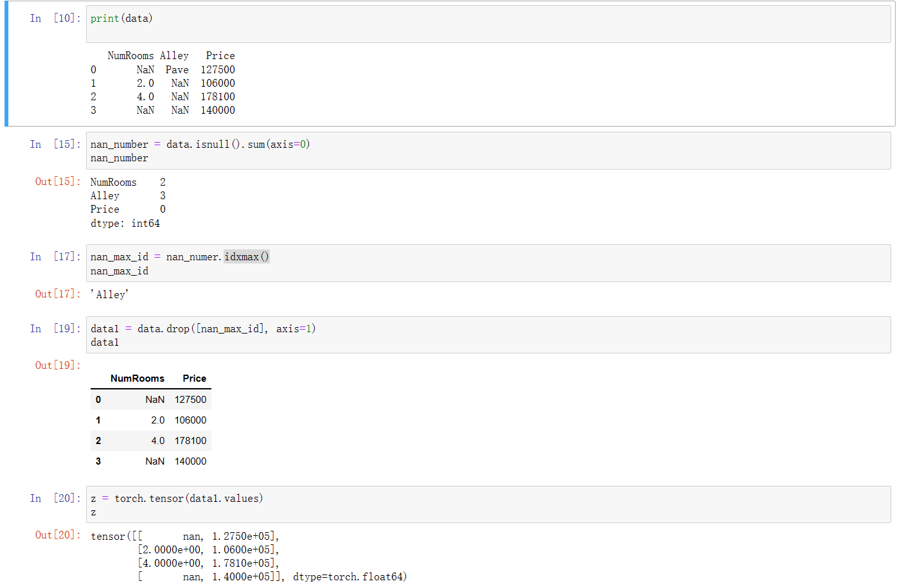Click row index 0 in data1 table
This screenshot has height=588, width=904.
tap(98, 400)
